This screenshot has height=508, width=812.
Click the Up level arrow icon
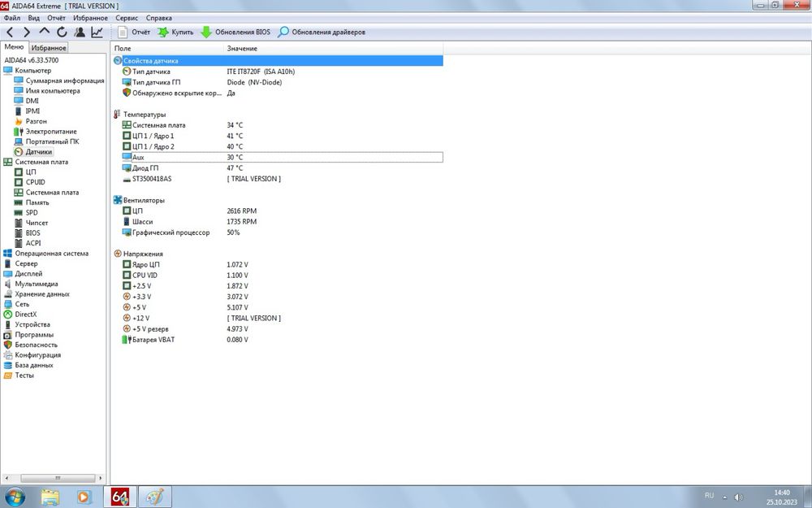click(x=45, y=32)
